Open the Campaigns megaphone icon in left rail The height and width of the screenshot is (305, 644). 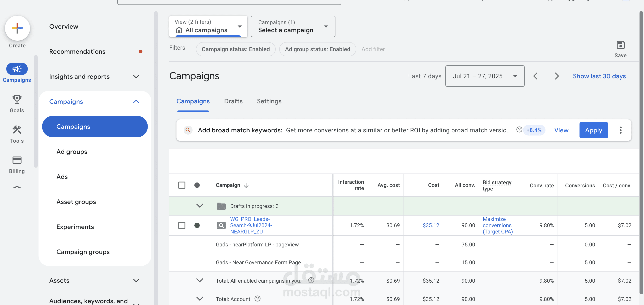pyautogui.click(x=17, y=69)
